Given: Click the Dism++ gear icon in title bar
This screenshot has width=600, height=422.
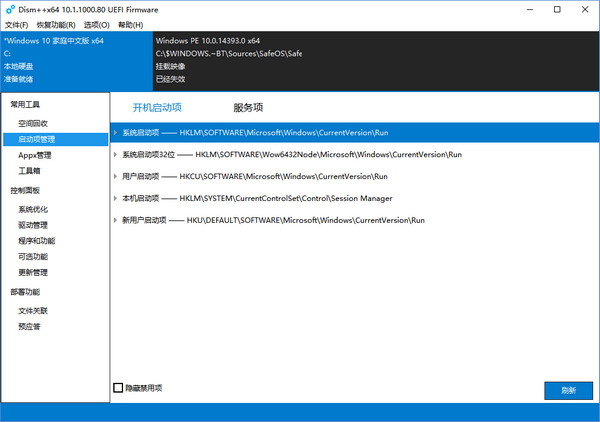Looking at the screenshot, I should [10, 10].
